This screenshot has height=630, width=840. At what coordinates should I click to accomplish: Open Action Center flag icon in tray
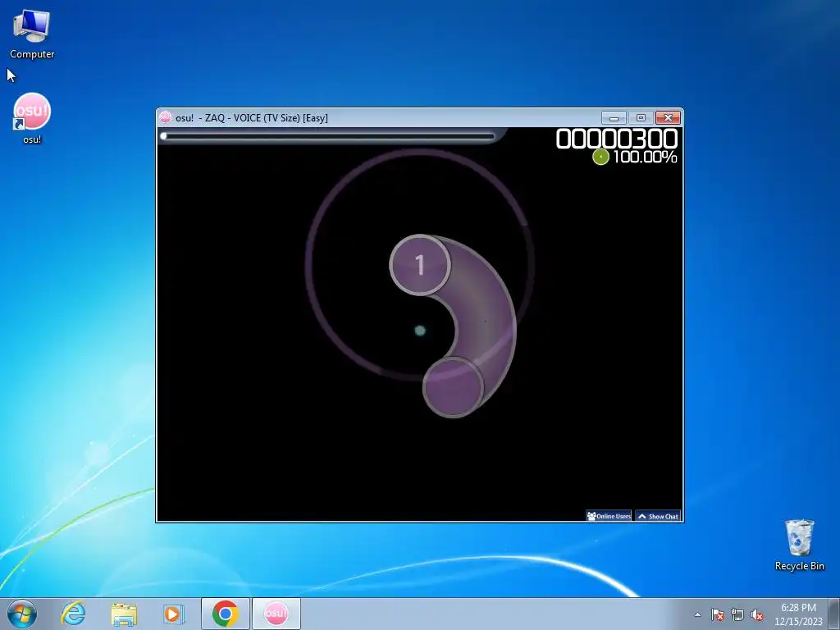[x=717, y=614]
